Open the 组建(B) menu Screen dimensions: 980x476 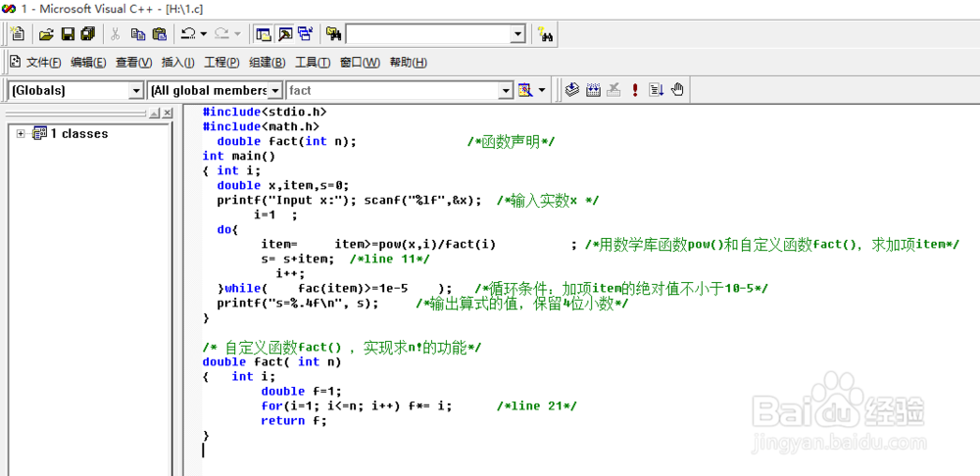[267, 63]
